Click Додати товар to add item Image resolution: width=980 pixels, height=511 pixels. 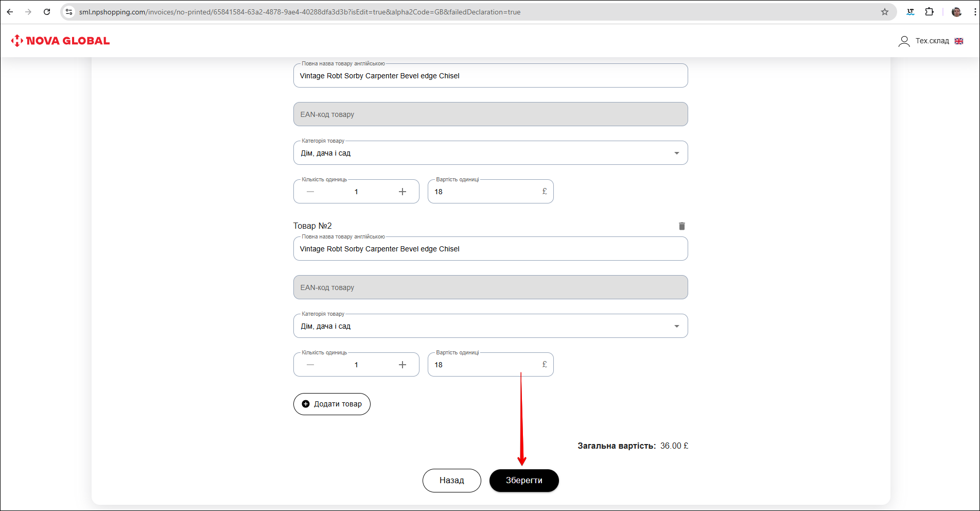pyautogui.click(x=332, y=404)
